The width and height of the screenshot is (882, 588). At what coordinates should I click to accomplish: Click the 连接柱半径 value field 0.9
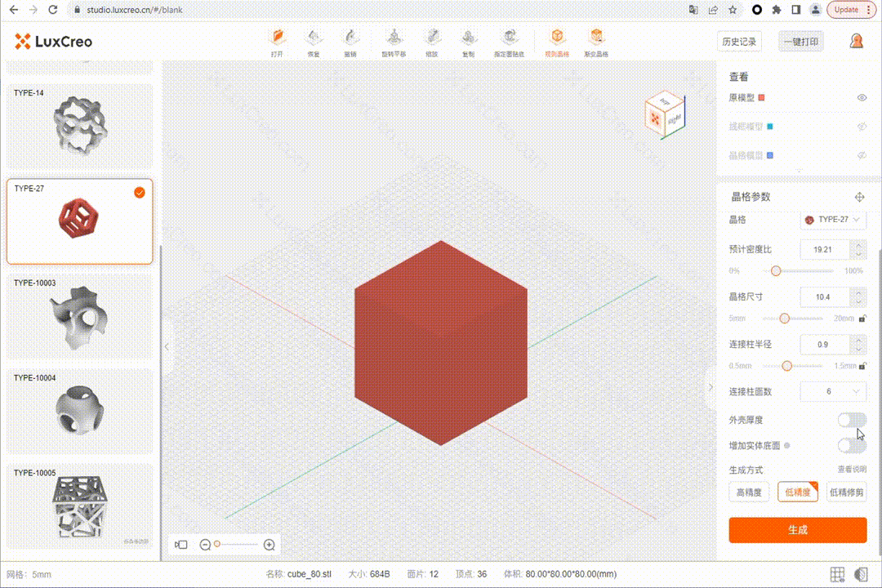(826, 345)
